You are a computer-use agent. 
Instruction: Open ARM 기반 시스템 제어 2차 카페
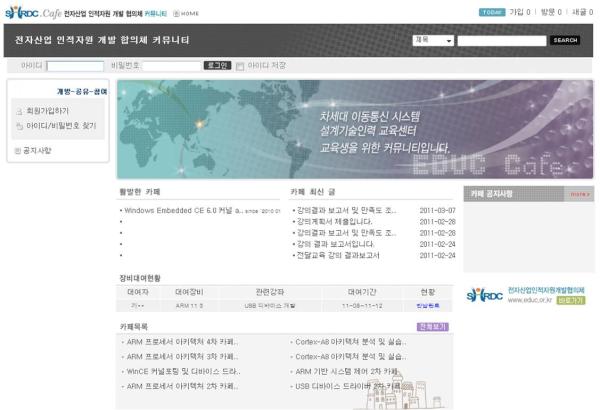click(347, 372)
